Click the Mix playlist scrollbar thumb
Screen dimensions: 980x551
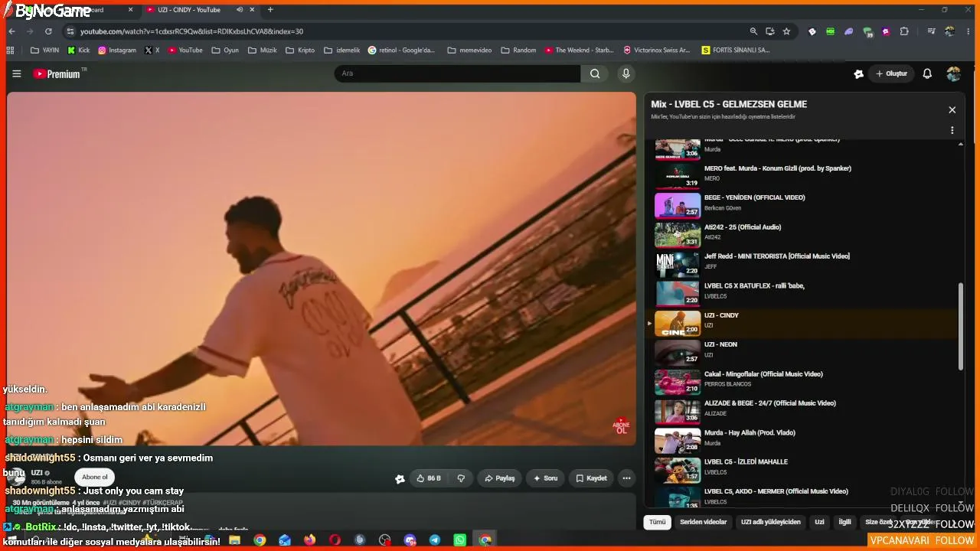961,327
